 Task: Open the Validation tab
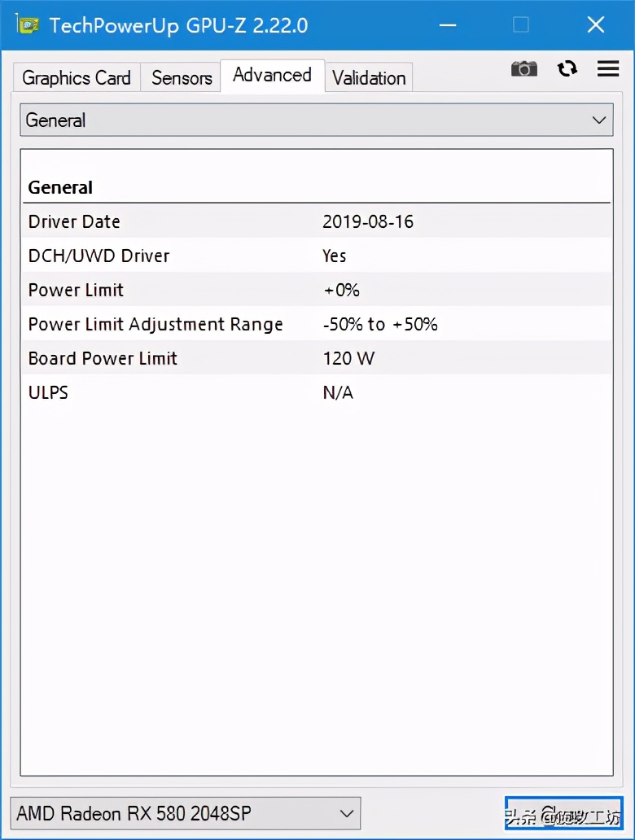(x=369, y=78)
